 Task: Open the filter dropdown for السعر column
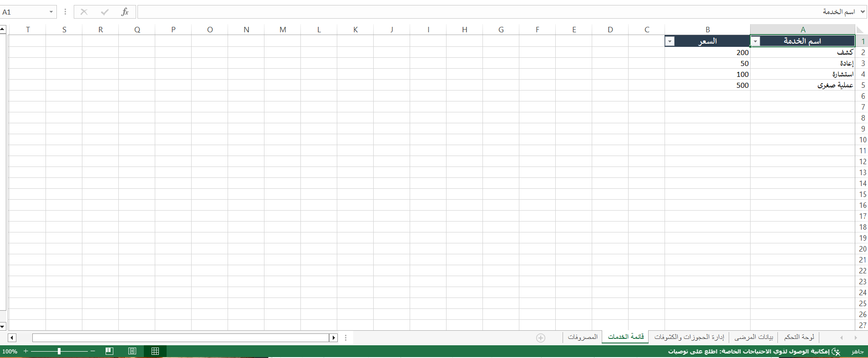pos(670,41)
